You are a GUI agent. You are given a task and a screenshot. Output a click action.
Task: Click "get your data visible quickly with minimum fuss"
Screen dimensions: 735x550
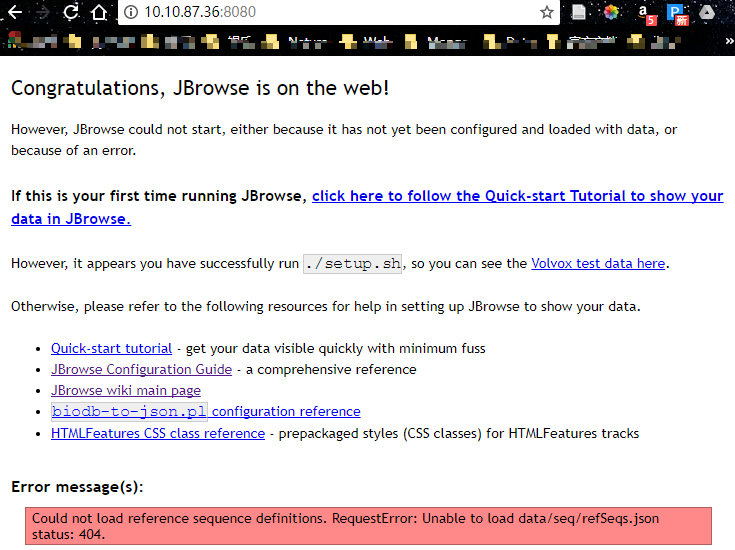click(x=336, y=348)
